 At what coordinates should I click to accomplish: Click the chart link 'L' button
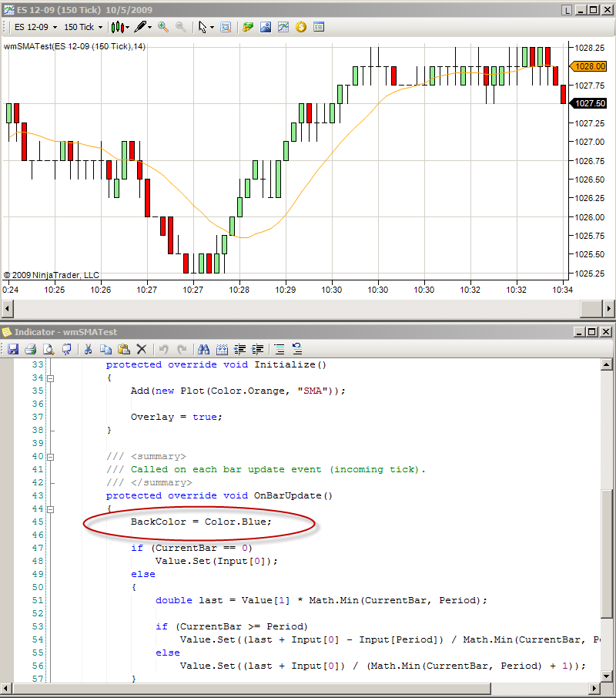coord(567,10)
